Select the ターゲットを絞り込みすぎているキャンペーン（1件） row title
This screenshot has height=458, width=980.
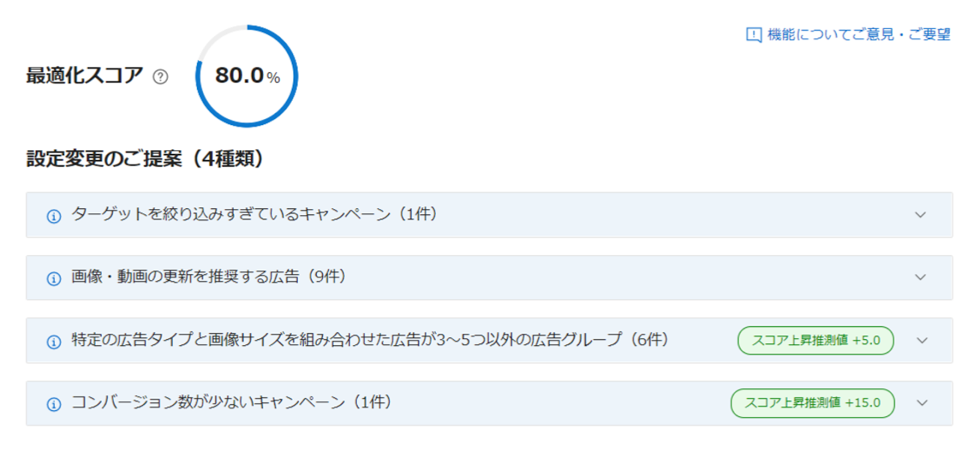(x=254, y=214)
